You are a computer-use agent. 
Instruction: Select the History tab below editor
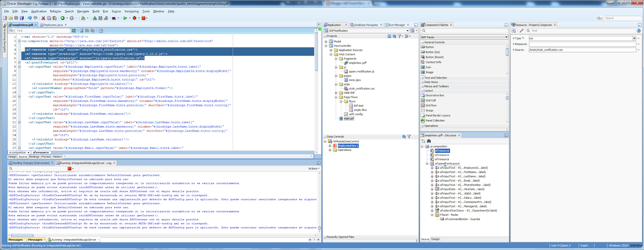tap(58, 157)
